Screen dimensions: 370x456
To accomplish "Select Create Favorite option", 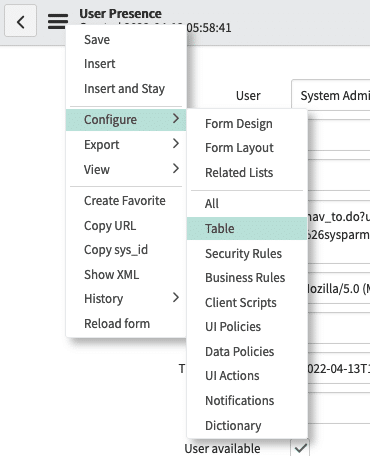I will point(126,201).
